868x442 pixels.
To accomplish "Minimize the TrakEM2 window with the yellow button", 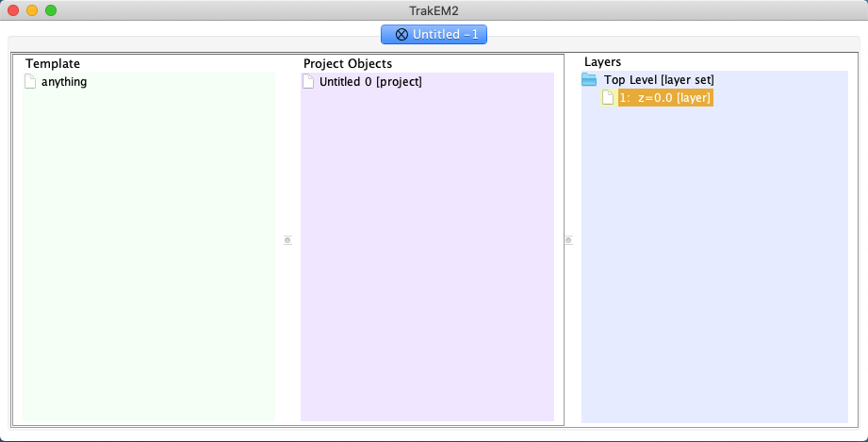I will (x=32, y=10).
